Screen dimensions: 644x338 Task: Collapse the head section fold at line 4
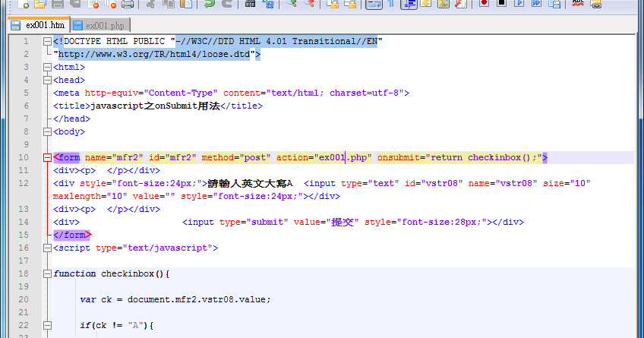[47, 80]
